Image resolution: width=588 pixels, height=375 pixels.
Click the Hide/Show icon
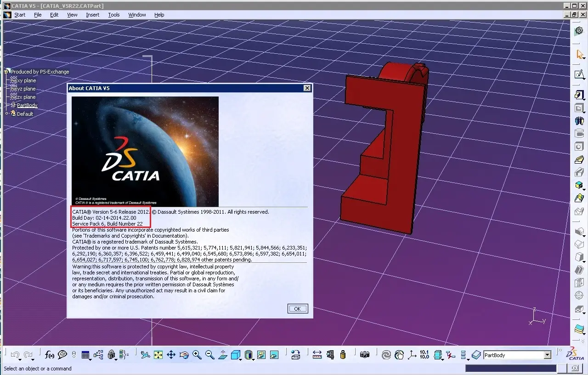tap(261, 355)
